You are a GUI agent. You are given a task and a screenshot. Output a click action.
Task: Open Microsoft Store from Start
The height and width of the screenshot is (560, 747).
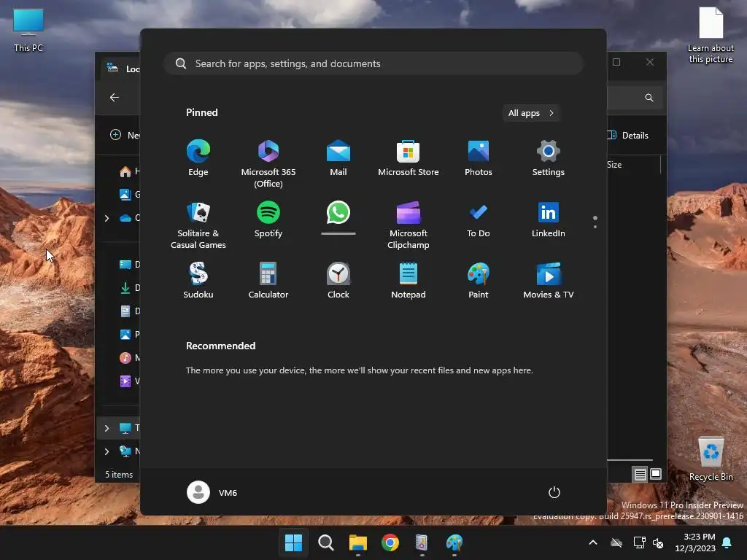point(409,158)
